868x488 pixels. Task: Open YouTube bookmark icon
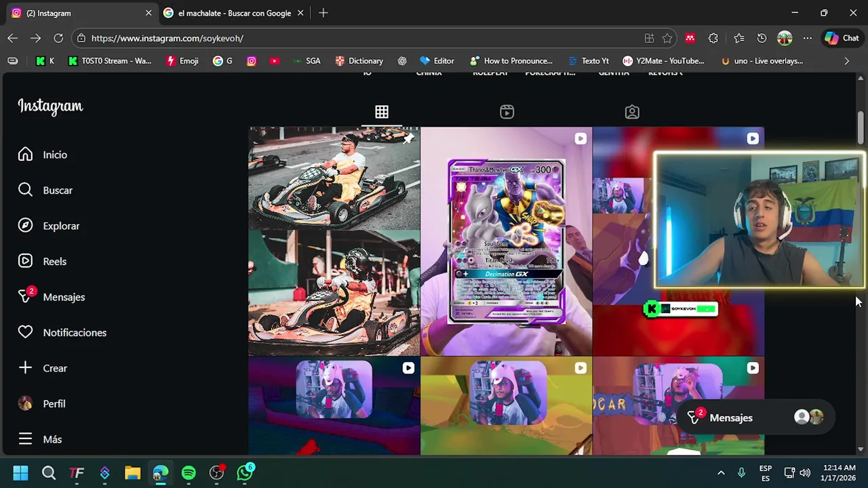tap(274, 61)
